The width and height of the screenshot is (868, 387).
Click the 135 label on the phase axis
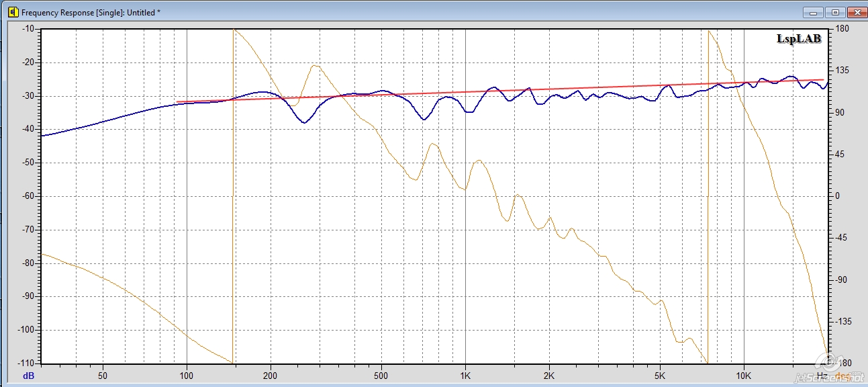click(842, 71)
